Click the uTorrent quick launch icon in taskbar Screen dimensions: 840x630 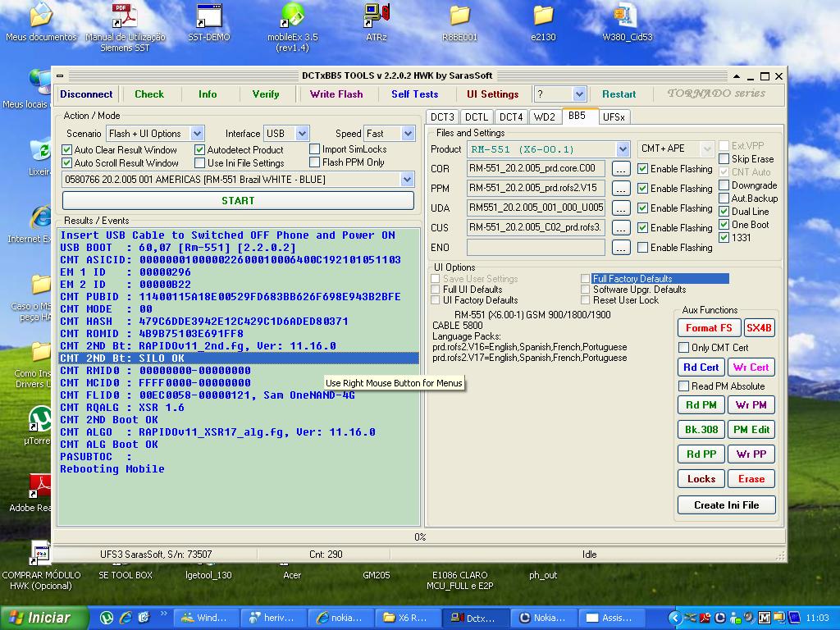107,618
